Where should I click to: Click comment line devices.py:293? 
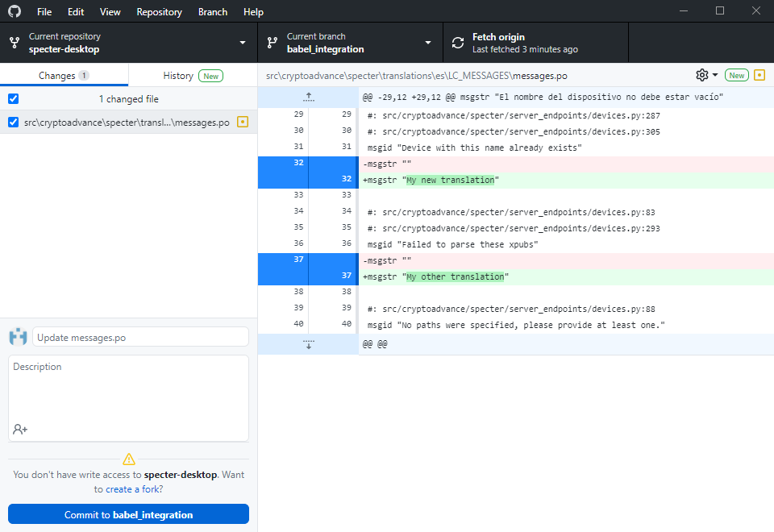[x=514, y=228]
